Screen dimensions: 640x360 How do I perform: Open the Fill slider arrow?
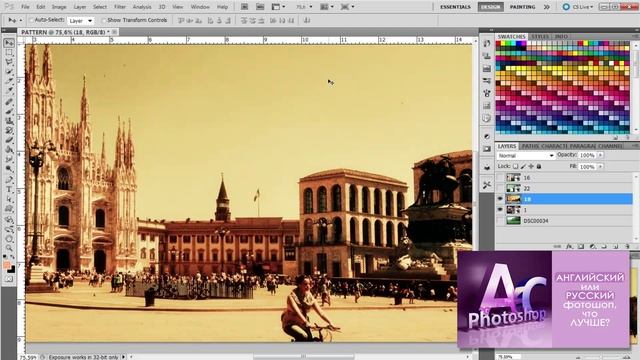(600, 167)
